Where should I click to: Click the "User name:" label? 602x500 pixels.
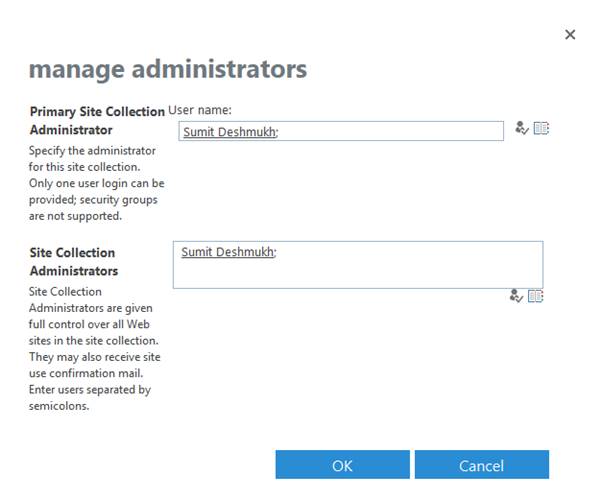(200, 110)
